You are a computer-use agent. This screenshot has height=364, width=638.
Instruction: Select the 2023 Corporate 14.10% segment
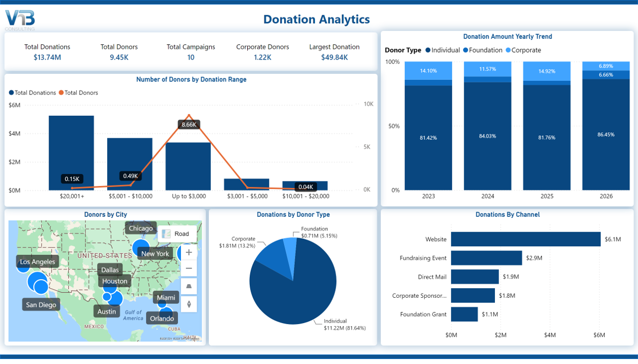428,71
